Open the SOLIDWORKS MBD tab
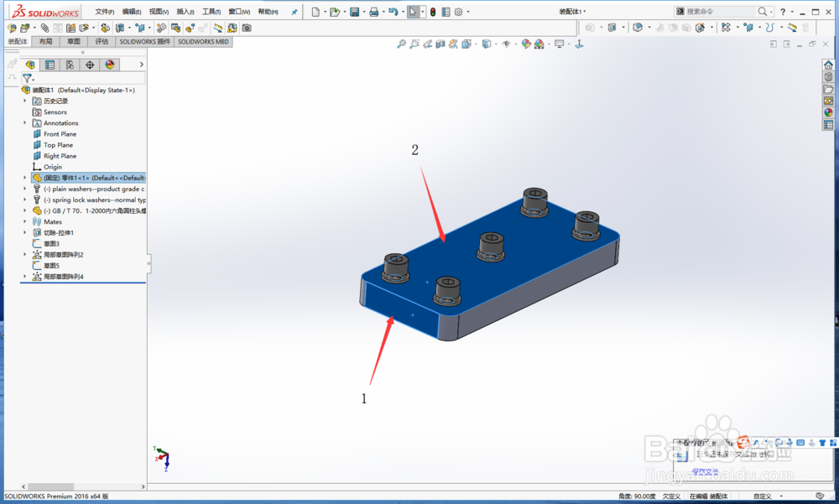 tap(203, 42)
